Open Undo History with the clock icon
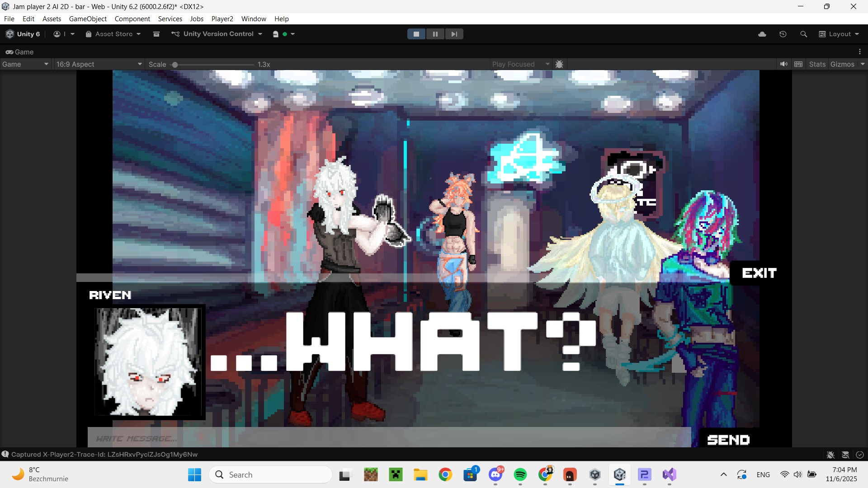868x488 pixels. click(783, 34)
